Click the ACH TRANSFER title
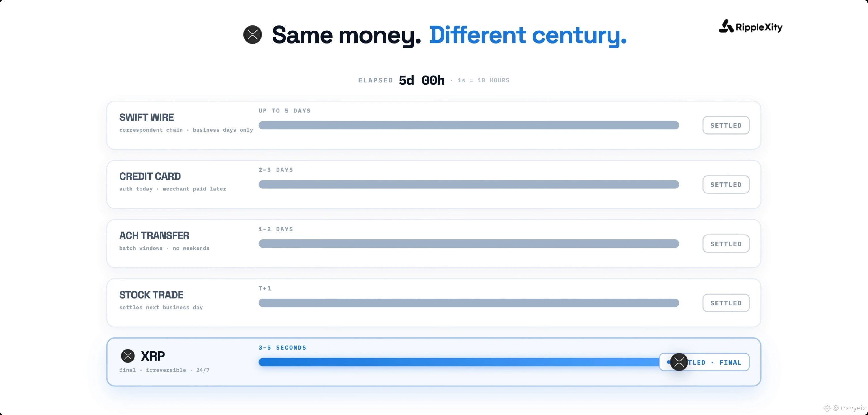This screenshot has height=415, width=868. pos(154,235)
